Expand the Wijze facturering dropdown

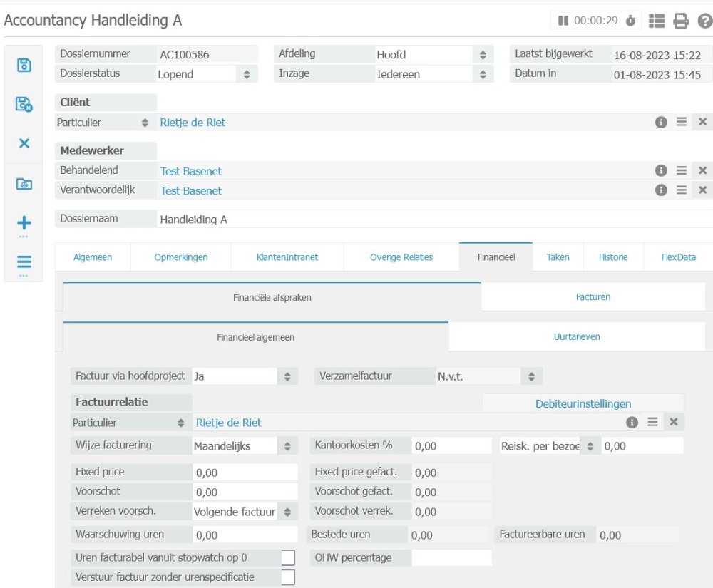(287, 446)
